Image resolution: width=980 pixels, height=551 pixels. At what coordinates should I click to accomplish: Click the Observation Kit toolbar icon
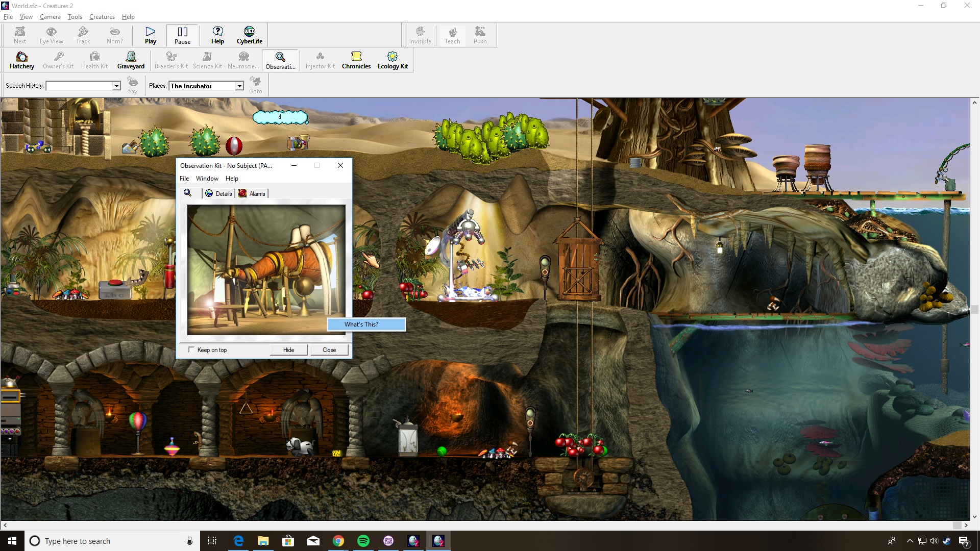tap(280, 60)
